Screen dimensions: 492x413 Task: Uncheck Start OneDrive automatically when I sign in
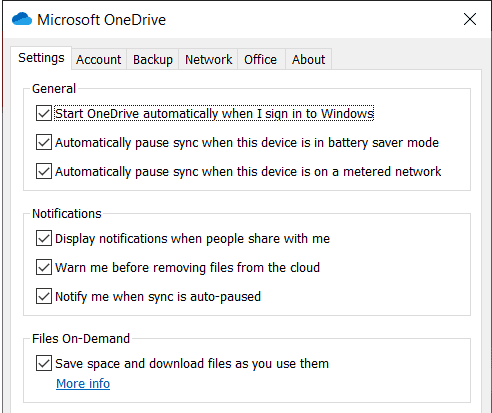coord(44,113)
